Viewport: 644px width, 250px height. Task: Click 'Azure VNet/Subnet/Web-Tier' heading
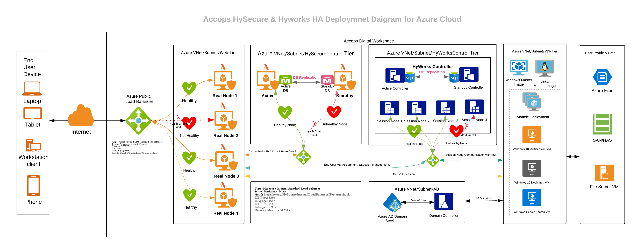click(x=209, y=53)
